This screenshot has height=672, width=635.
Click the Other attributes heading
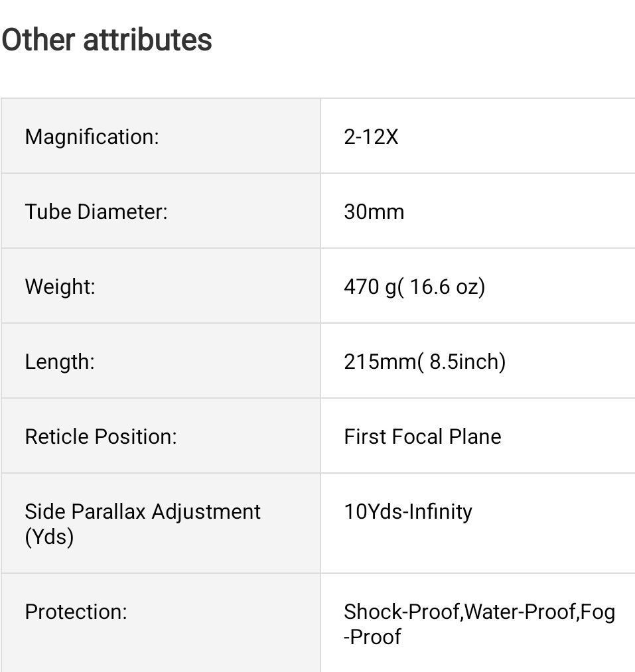tap(107, 39)
